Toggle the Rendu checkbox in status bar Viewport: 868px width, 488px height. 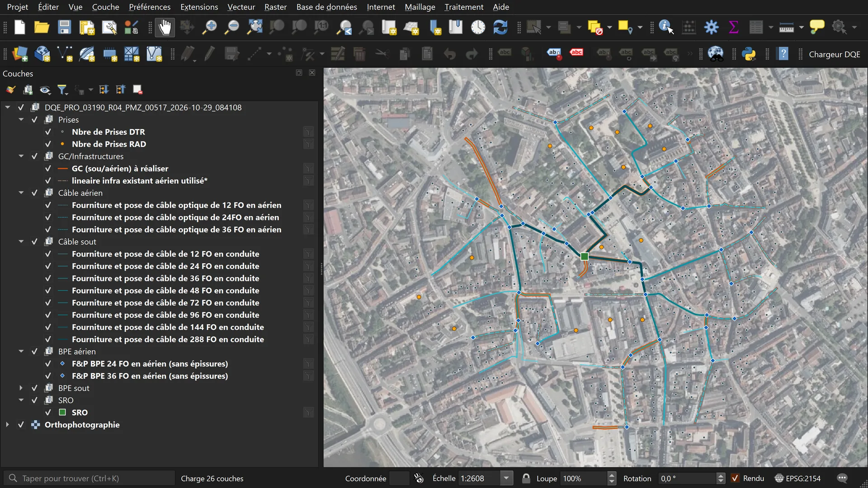(735, 478)
